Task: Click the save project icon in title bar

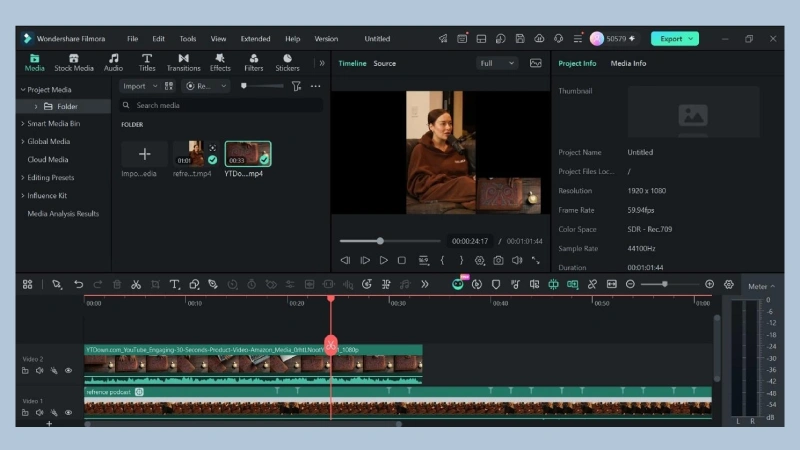Action: [x=520, y=39]
